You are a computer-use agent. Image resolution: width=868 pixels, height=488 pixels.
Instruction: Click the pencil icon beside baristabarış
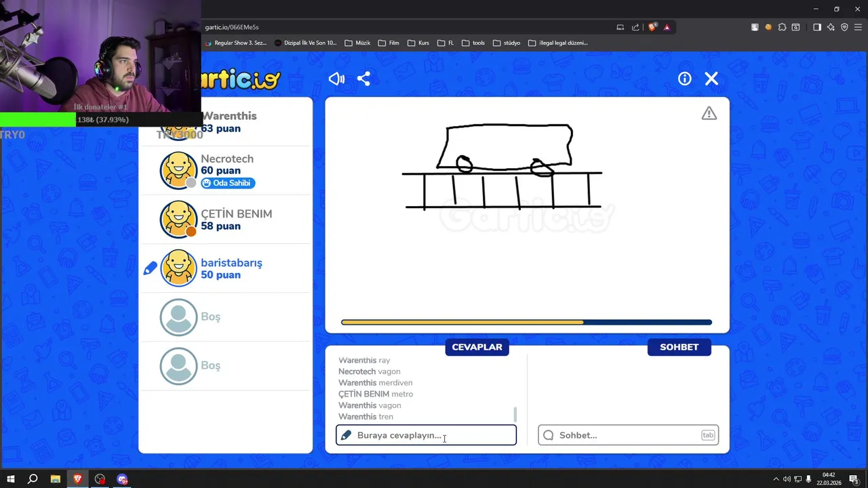[x=150, y=268]
